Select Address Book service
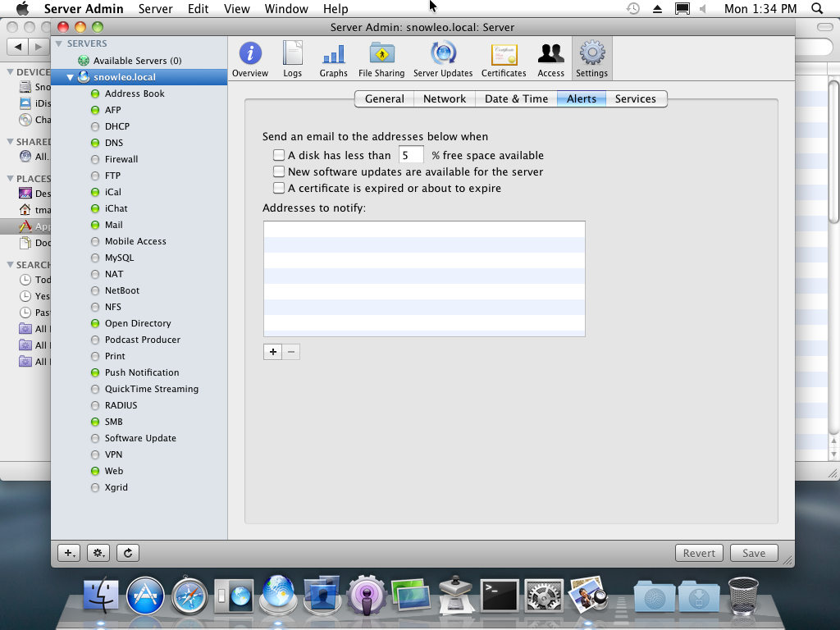The image size is (840, 630). 135,94
